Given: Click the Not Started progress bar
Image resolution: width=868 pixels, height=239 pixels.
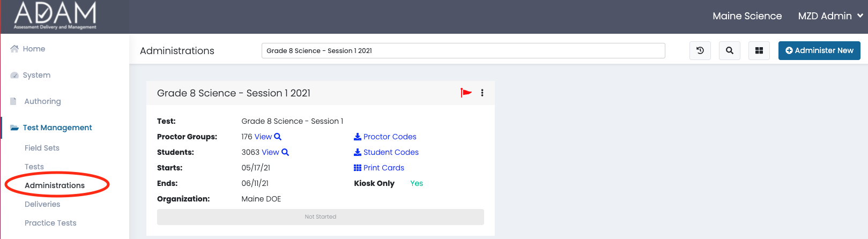Looking at the screenshot, I should (320, 217).
